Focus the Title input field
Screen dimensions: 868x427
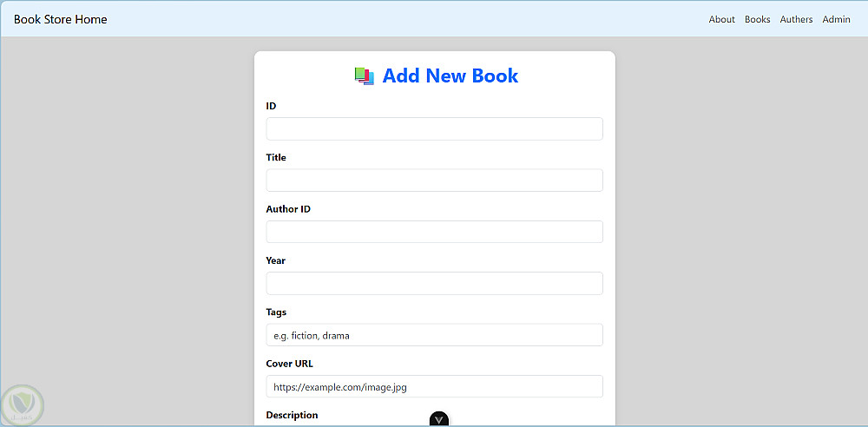point(435,180)
